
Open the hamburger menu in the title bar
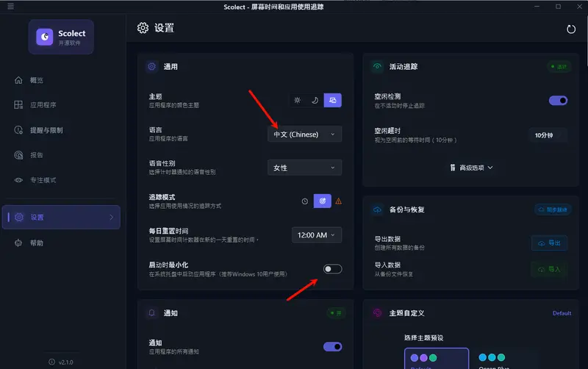(x=10, y=7)
